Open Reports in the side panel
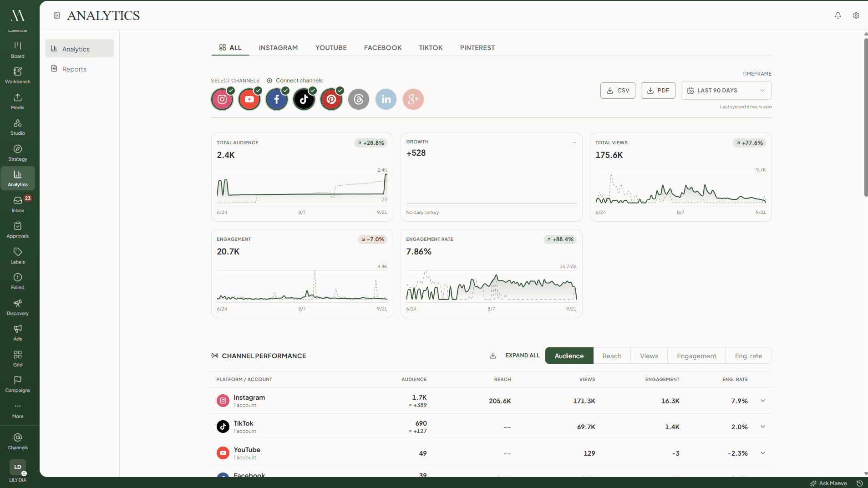This screenshot has width=868, height=488. point(79,69)
